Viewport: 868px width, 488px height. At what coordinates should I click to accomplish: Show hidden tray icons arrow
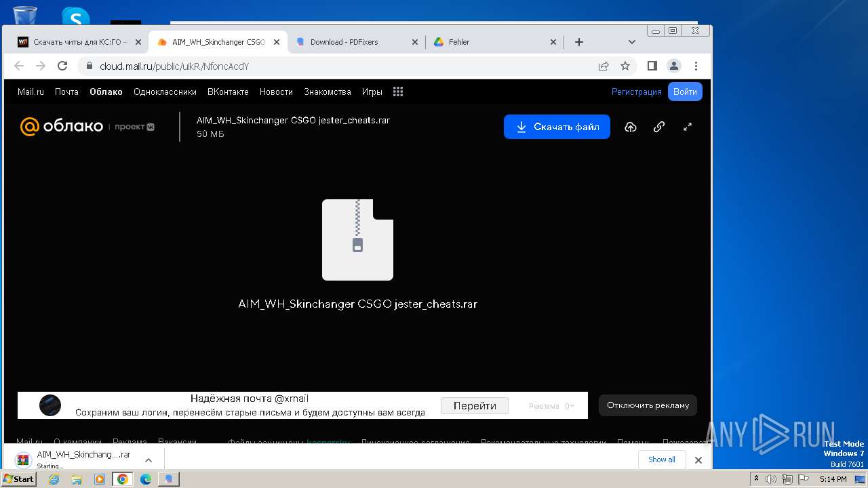[756, 479]
